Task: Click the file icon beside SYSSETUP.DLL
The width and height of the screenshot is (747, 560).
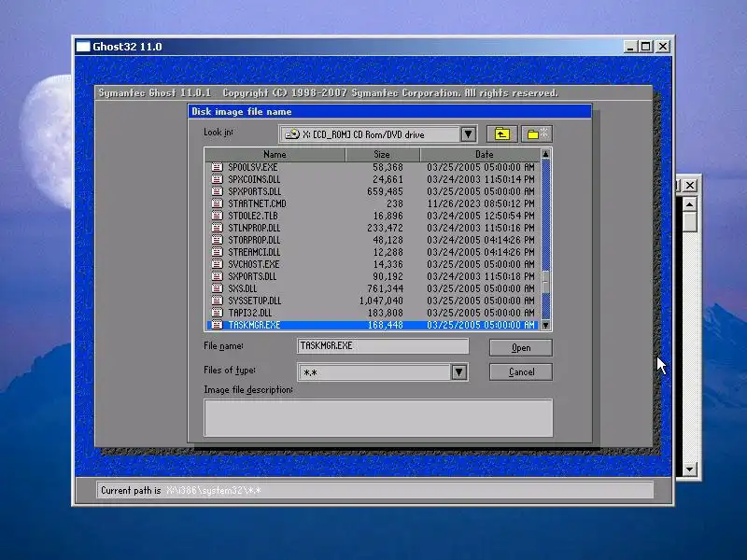Action: [218, 301]
